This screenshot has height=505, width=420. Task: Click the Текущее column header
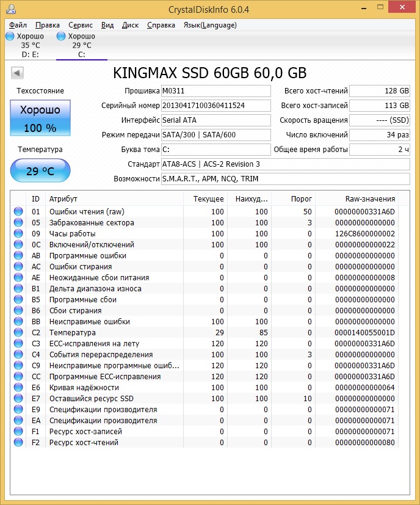206,198
